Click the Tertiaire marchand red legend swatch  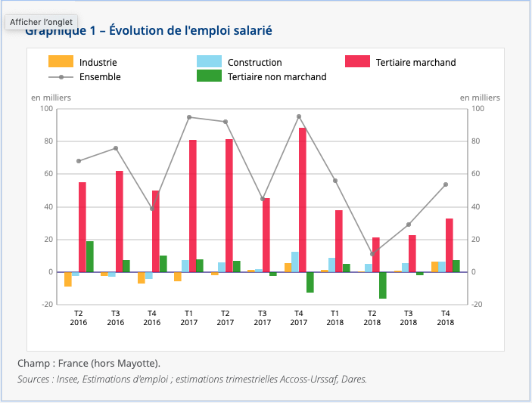point(357,61)
